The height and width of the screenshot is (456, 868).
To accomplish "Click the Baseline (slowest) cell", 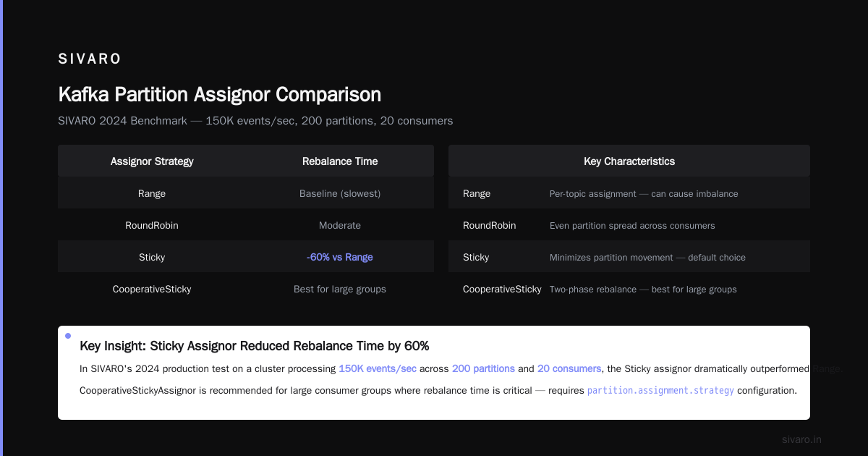I will 340,193.
